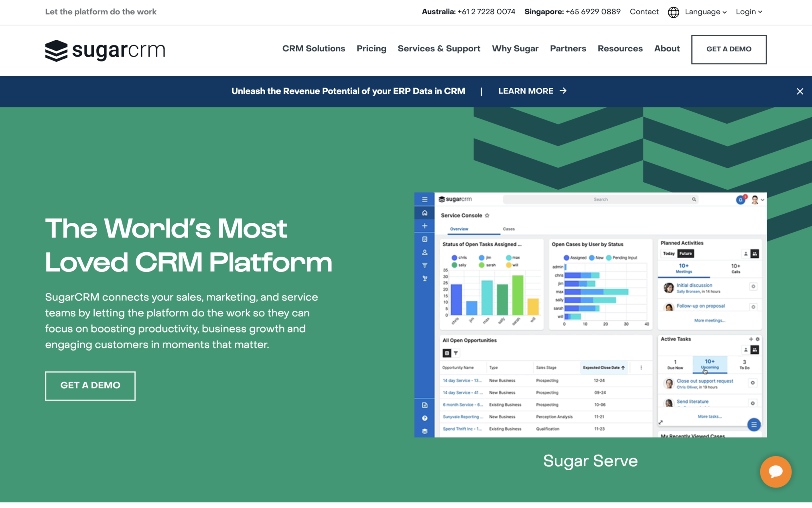Go to Pricing page

(x=371, y=49)
